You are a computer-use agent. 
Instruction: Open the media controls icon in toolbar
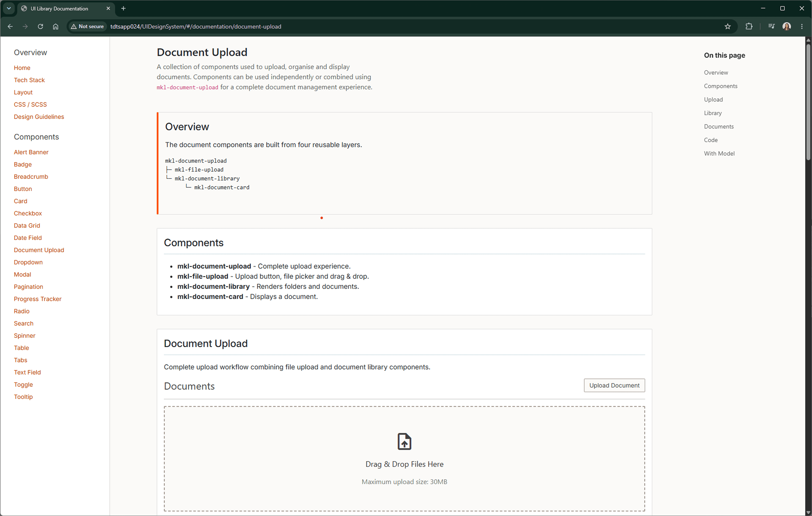pos(771,26)
